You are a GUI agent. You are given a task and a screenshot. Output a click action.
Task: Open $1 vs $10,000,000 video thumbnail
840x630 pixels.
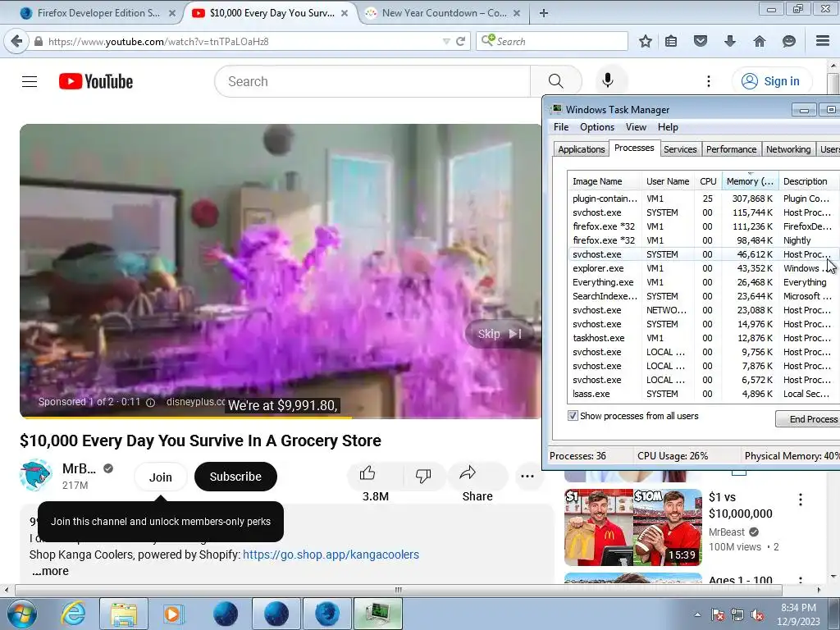632,527
